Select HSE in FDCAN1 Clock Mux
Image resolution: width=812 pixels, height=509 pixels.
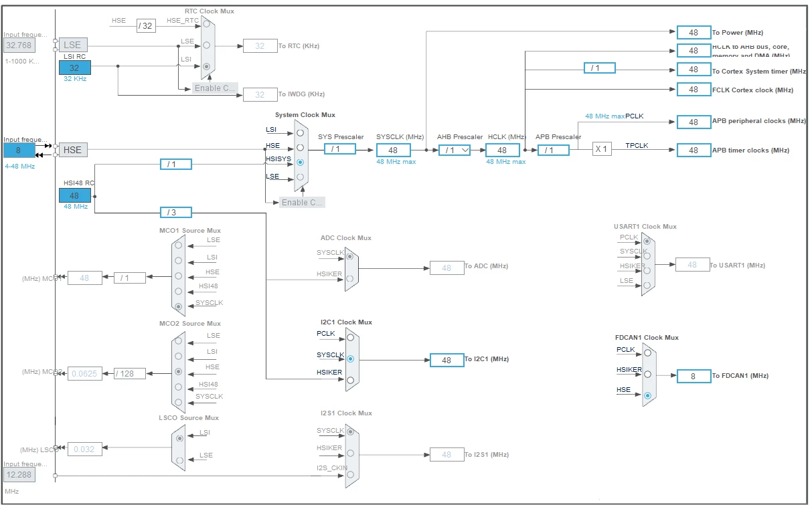647,395
